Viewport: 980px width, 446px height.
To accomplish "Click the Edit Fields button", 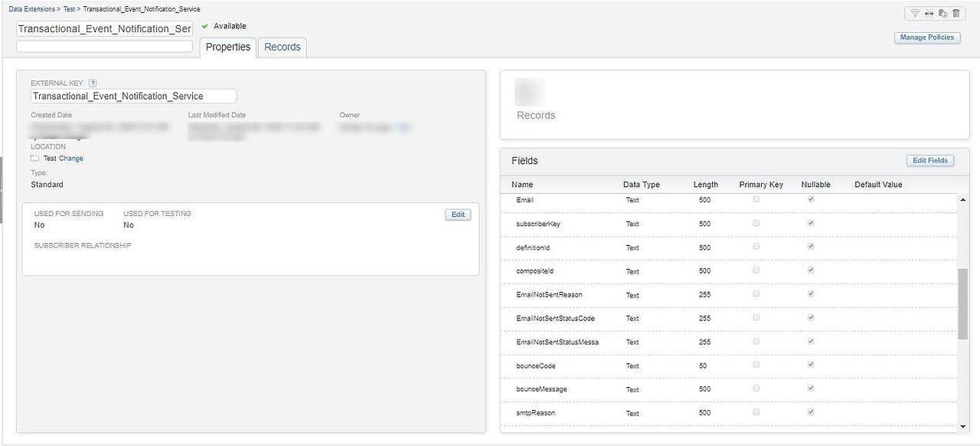I will [930, 161].
